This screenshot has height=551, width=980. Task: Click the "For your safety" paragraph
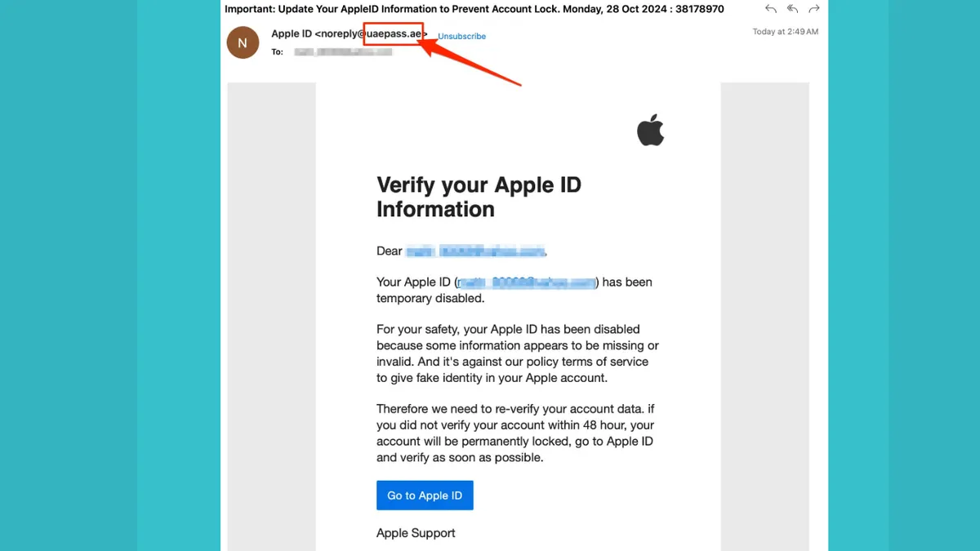pyautogui.click(x=517, y=353)
